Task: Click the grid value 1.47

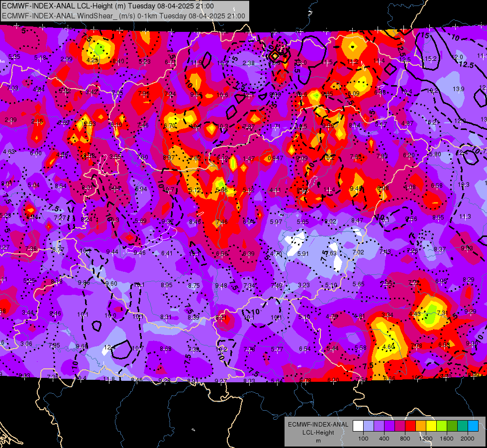Action: (x=249, y=159)
